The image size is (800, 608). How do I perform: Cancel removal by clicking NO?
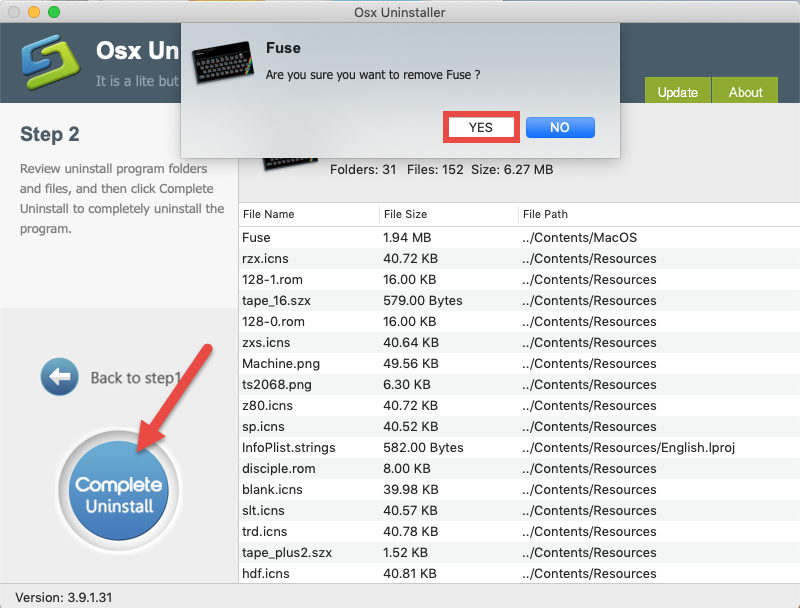pyautogui.click(x=559, y=127)
